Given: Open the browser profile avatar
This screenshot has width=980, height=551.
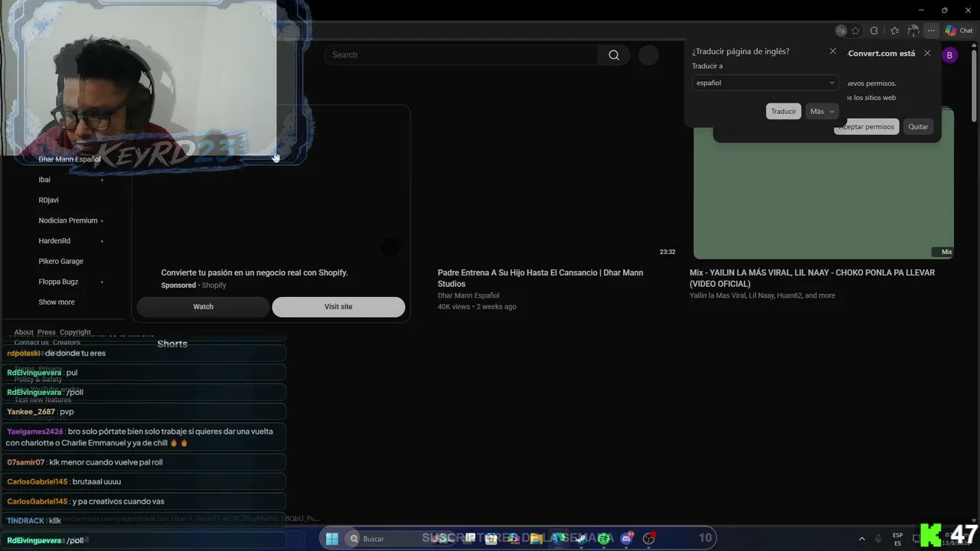Looking at the screenshot, I should point(913,31).
